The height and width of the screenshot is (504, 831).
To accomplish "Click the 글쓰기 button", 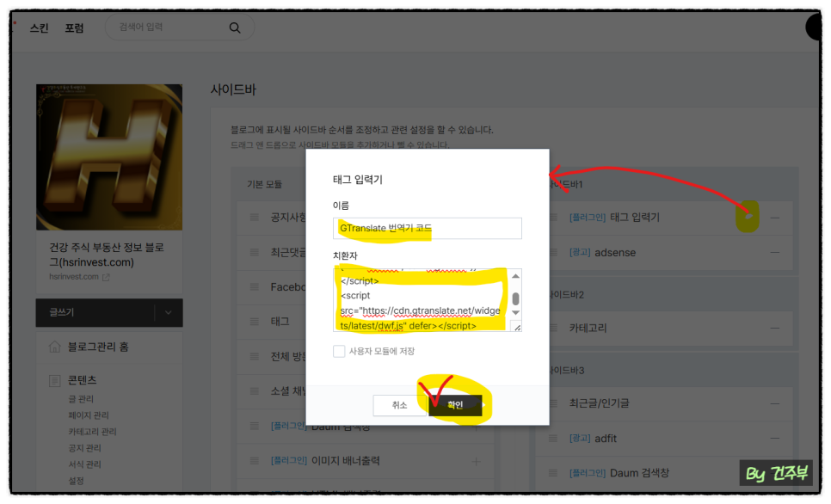I will pyautogui.click(x=95, y=313).
